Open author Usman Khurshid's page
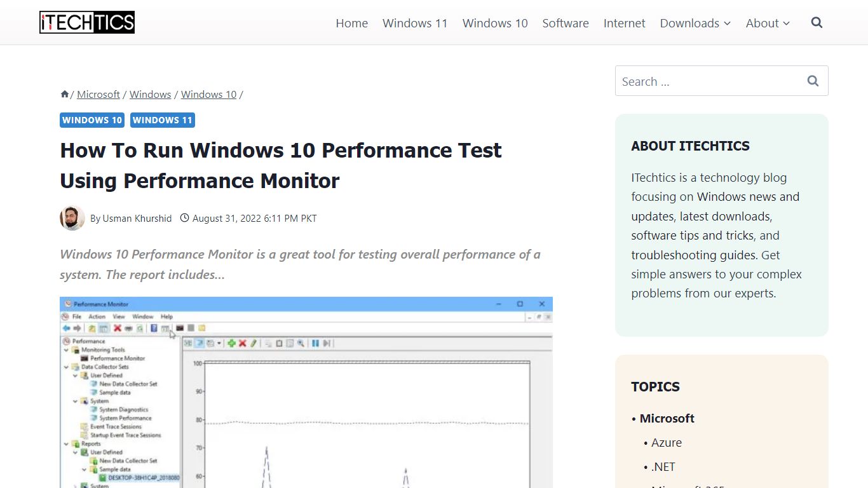Viewport: 868px width, 488px height. point(137,219)
